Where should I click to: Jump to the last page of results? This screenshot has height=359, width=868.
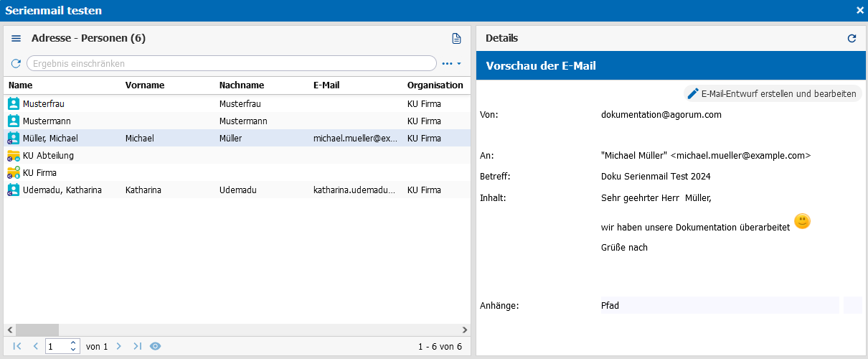click(x=138, y=346)
